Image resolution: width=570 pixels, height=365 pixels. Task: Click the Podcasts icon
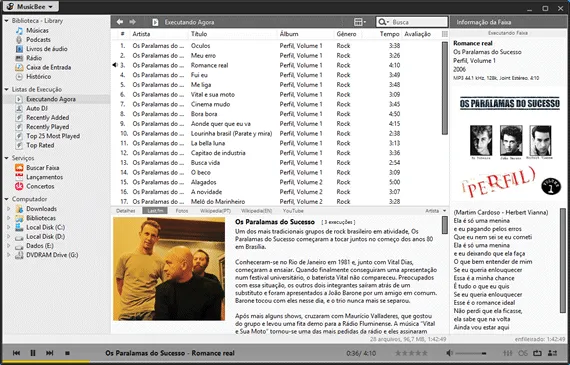(x=19, y=40)
